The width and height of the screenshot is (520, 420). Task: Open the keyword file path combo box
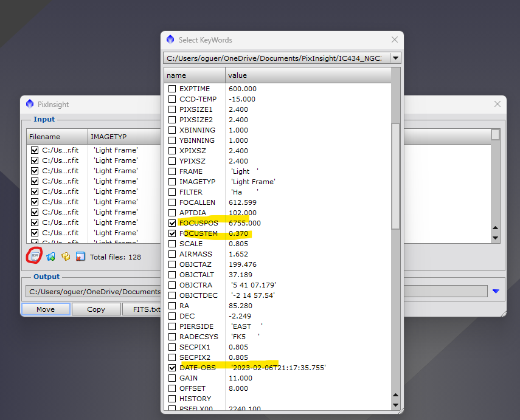click(x=282, y=58)
